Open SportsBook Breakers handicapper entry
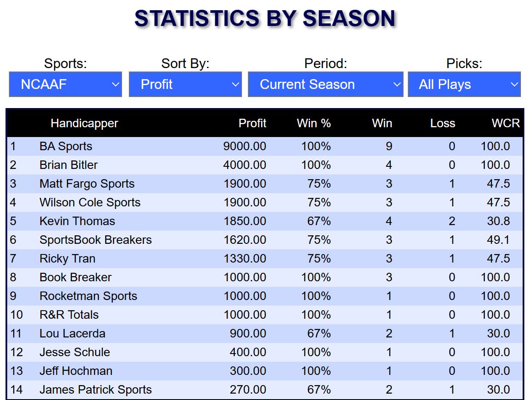Image resolution: width=532 pixels, height=400 pixels. pyautogui.click(x=96, y=240)
